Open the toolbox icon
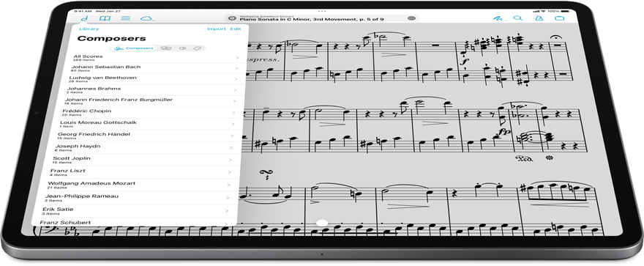Screen dimensions: 644x266 [559, 18]
